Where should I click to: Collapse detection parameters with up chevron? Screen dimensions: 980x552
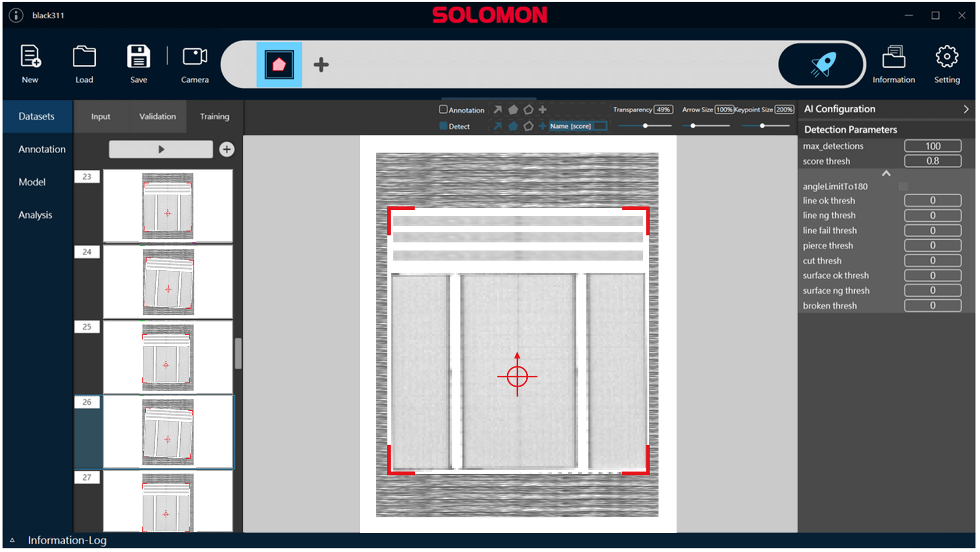886,174
